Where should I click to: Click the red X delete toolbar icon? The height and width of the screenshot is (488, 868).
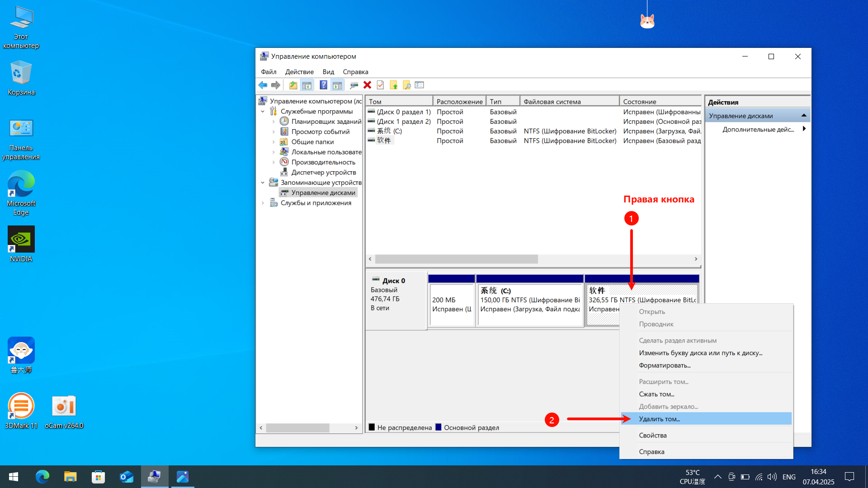(x=367, y=85)
